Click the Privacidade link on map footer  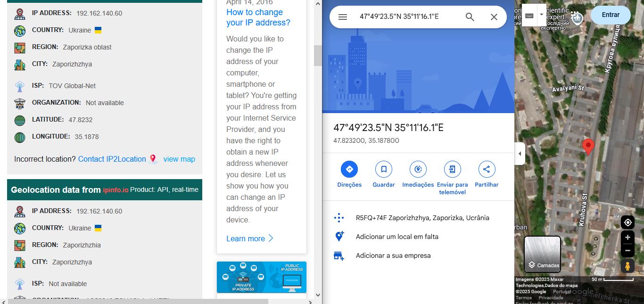pyautogui.click(x=551, y=297)
